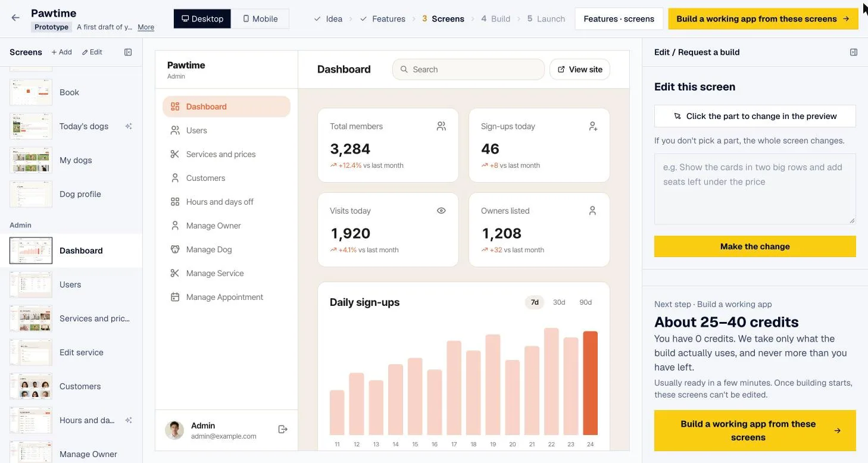
Task: Select the 7d range on Daily sign-ups
Action: coord(535,302)
